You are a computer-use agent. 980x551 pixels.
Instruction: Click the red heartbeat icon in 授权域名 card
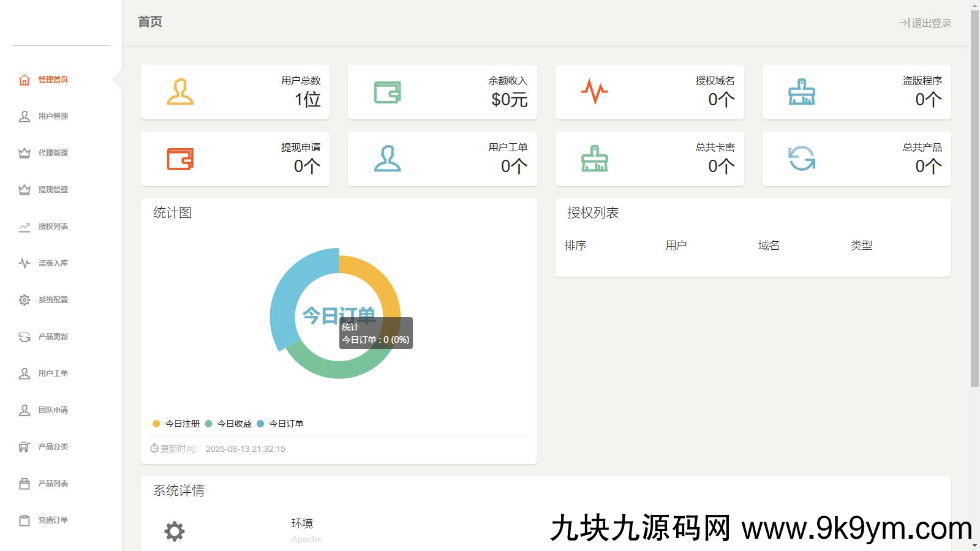pyautogui.click(x=594, y=92)
